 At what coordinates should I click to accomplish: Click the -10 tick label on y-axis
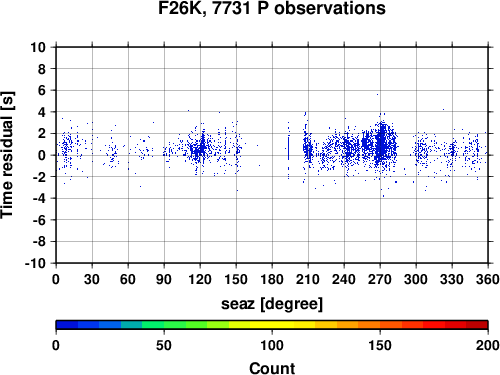point(35,263)
